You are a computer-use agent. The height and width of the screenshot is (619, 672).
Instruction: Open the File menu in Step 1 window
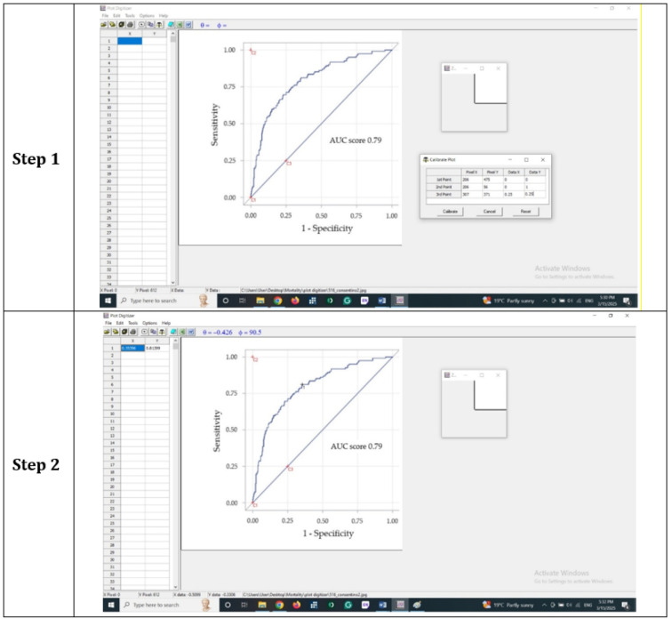[x=105, y=15]
